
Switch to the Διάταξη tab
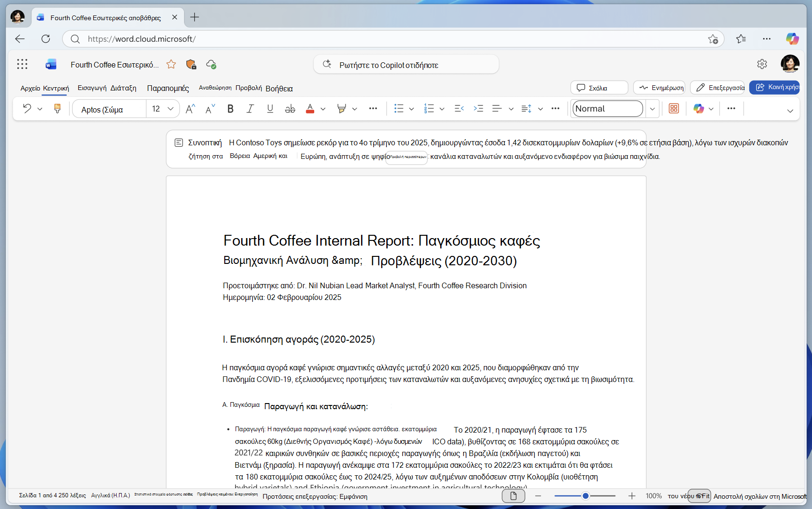[x=123, y=88]
